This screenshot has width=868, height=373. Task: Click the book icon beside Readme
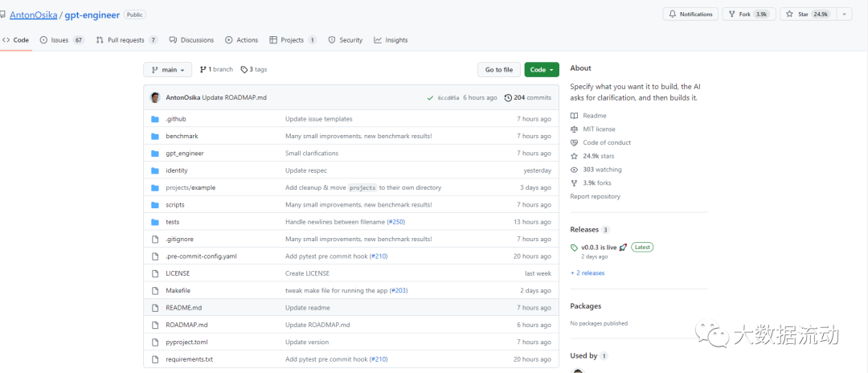pos(574,116)
